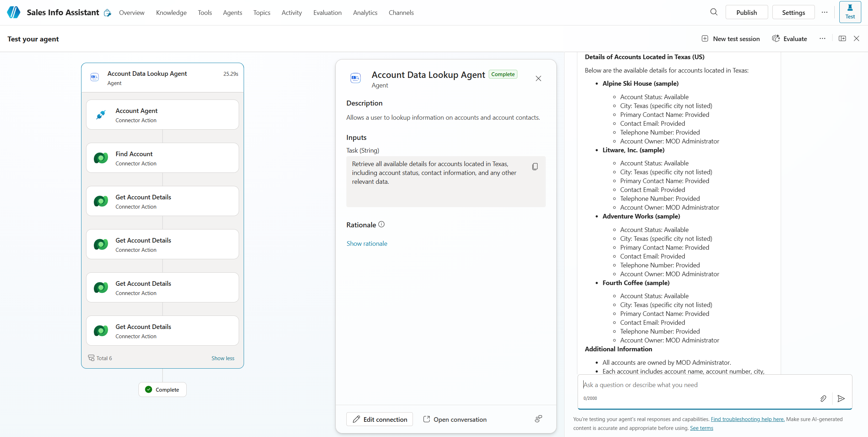Viewport: 868px width, 437px height.
Task: Switch to the Knowledge tab
Action: point(171,13)
